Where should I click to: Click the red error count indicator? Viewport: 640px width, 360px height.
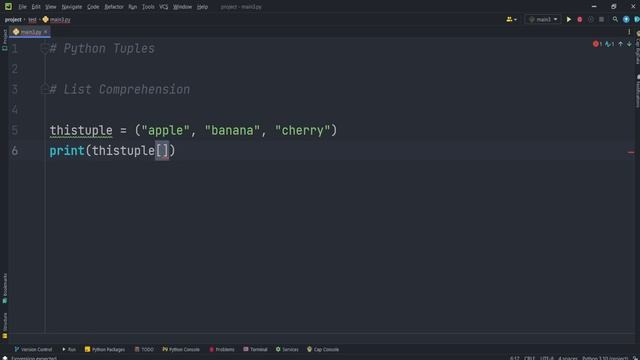[597, 44]
